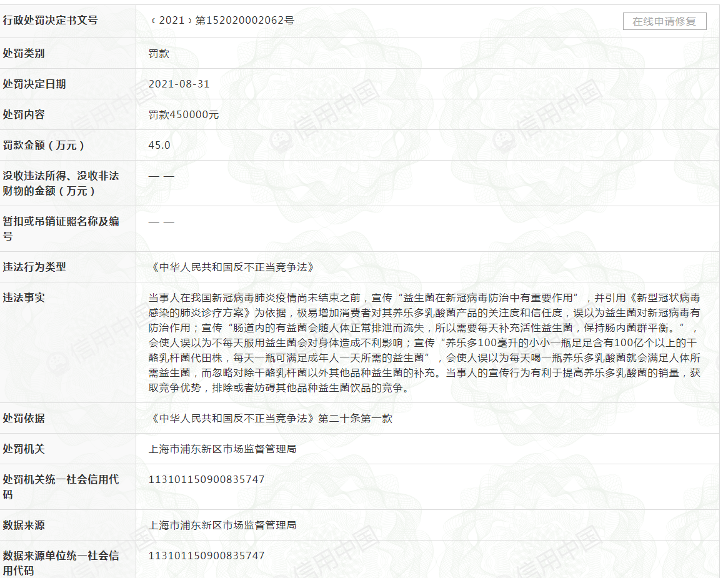Viewport: 728px width, 578px height.
Task: Select the 罚款金额（万元） label
Action: pos(44,145)
